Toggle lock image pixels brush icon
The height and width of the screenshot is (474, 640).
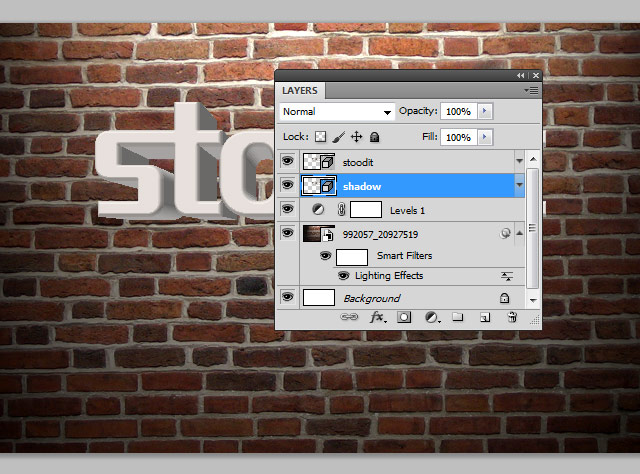point(338,137)
